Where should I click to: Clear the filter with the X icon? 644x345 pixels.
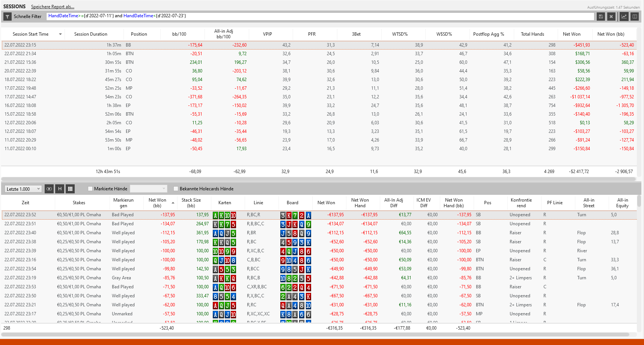click(x=611, y=17)
